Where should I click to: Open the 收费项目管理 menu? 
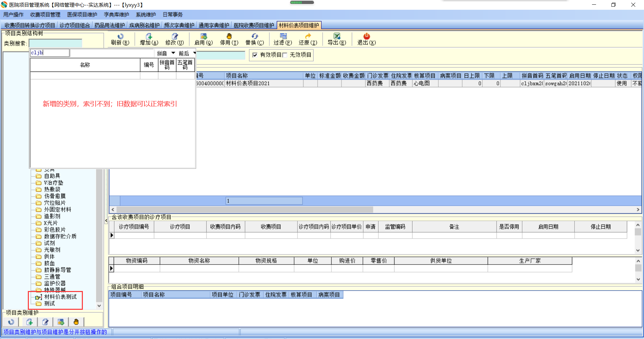coord(45,14)
